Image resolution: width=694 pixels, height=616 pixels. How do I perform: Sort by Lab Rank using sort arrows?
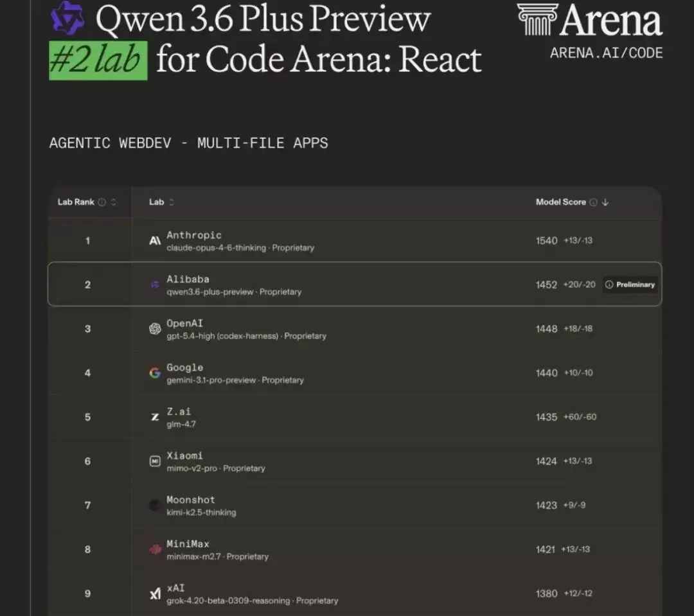pyautogui.click(x=113, y=202)
